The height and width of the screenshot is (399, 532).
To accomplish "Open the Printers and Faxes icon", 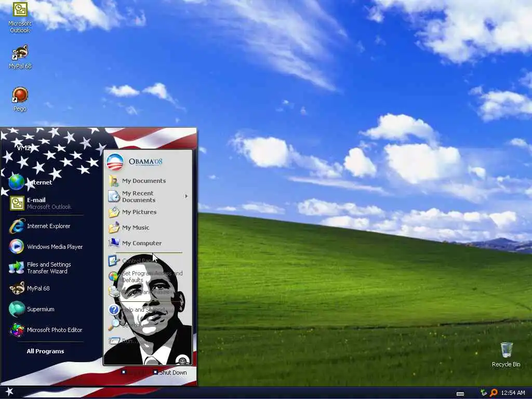I will click(x=113, y=291).
